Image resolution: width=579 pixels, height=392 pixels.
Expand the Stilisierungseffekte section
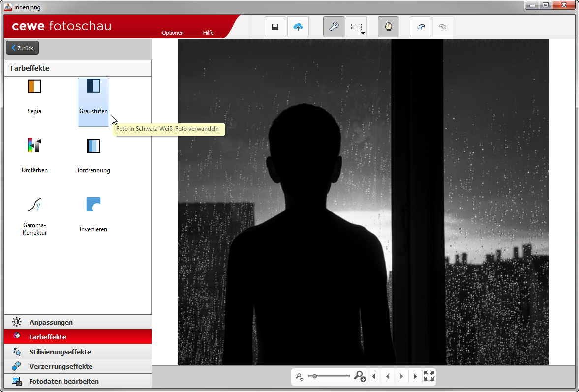(x=60, y=352)
